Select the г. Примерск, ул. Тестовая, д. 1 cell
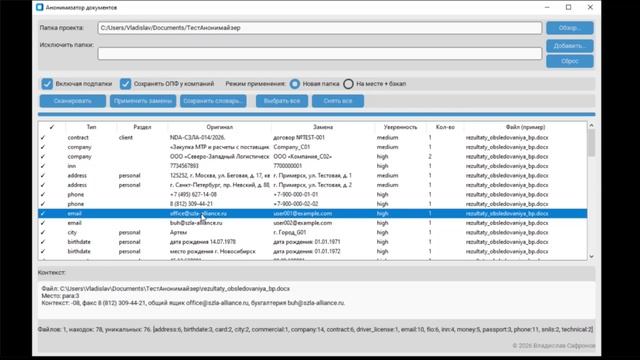The height and width of the screenshot is (360, 640). pyautogui.click(x=312, y=176)
